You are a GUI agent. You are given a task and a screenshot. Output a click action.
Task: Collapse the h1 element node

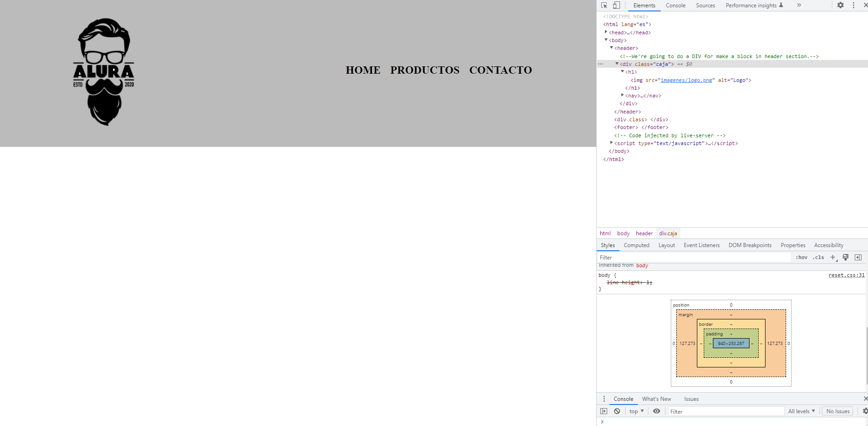coord(622,72)
